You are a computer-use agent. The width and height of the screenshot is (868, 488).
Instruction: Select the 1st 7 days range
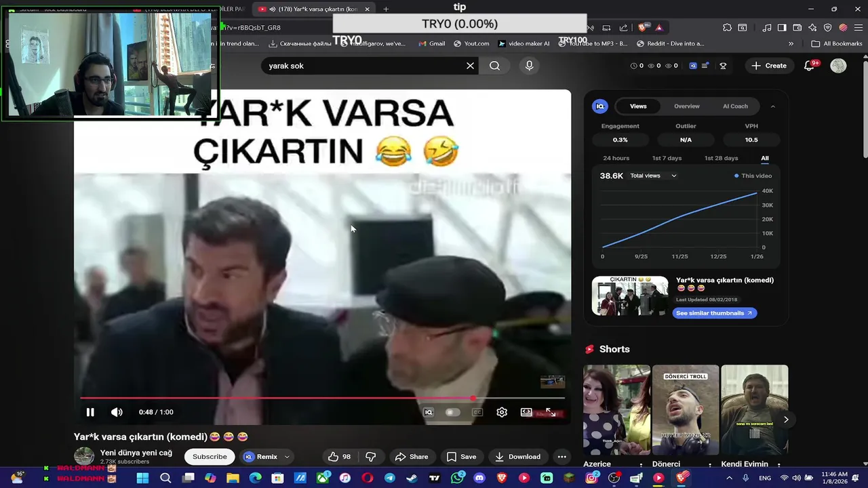tap(667, 158)
